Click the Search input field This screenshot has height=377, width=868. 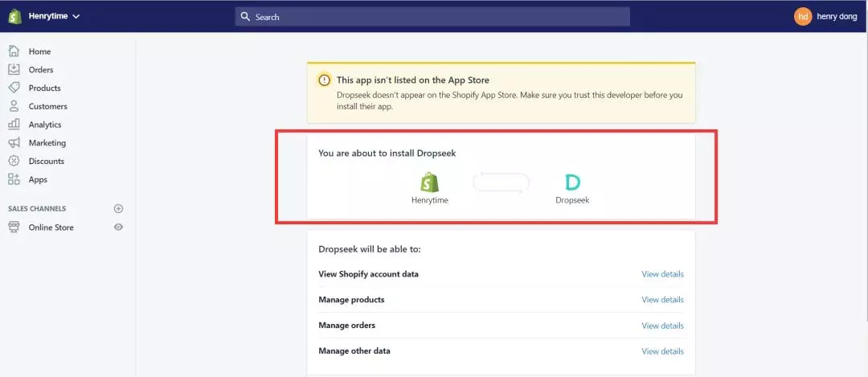432,17
